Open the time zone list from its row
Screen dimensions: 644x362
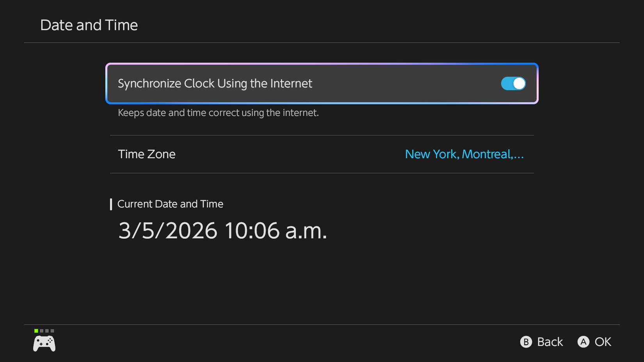pyautogui.click(x=321, y=154)
